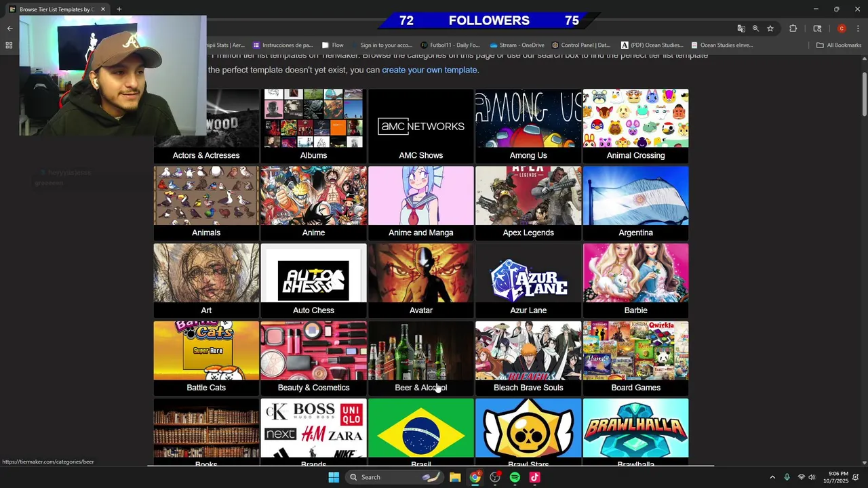Click the taskbar Search box
The height and width of the screenshot is (488, 868).
pos(395,477)
